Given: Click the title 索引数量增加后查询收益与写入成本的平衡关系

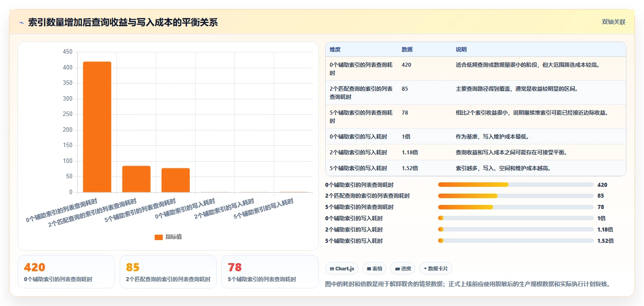Looking at the screenshot, I should [123, 23].
